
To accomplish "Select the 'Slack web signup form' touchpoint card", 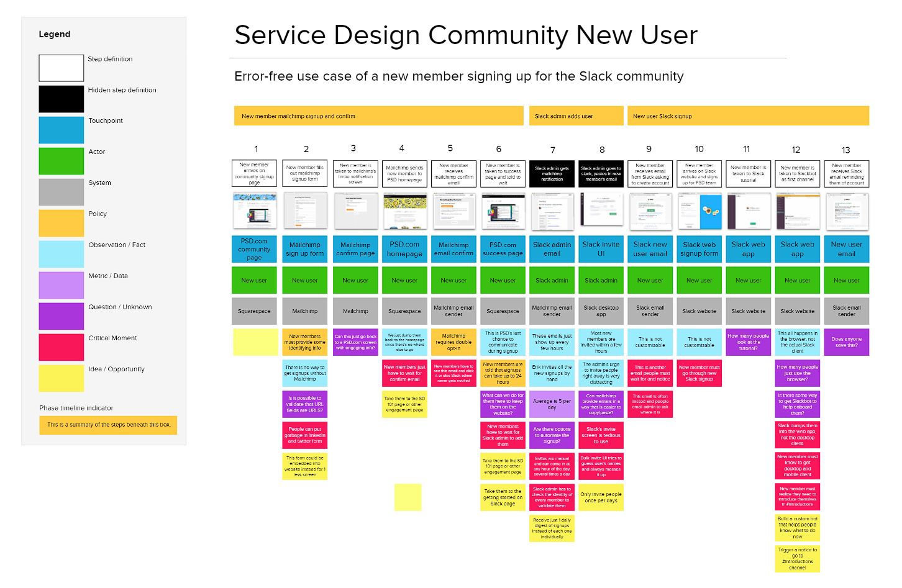I will (x=699, y=249).
